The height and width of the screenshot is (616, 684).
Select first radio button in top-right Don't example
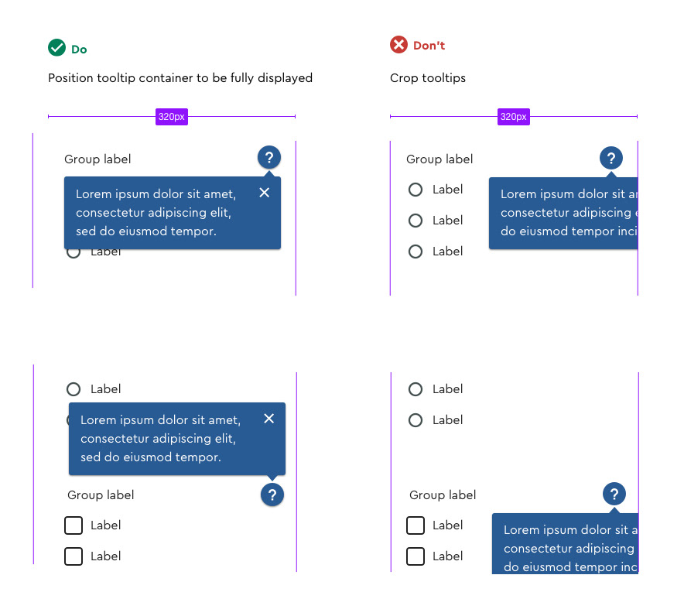pyautogui.click(x=416, y=190)
